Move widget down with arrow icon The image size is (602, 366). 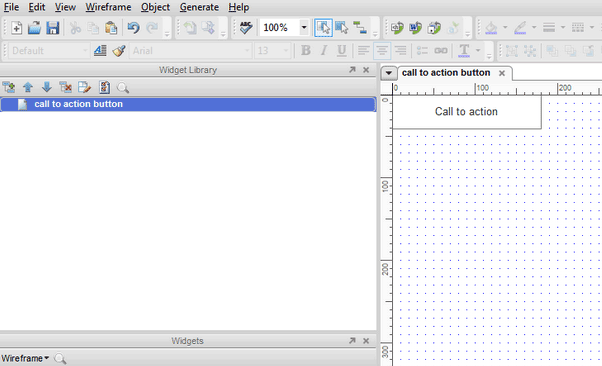point(46,88)
